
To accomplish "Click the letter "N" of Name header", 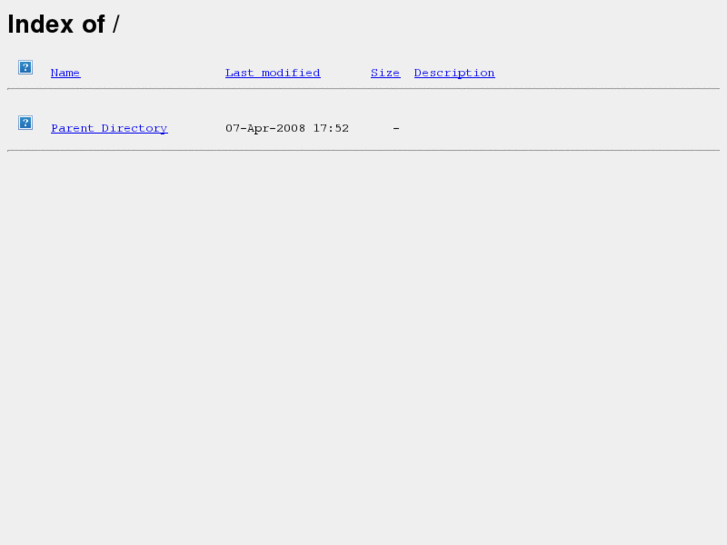I will coord(54,73).
